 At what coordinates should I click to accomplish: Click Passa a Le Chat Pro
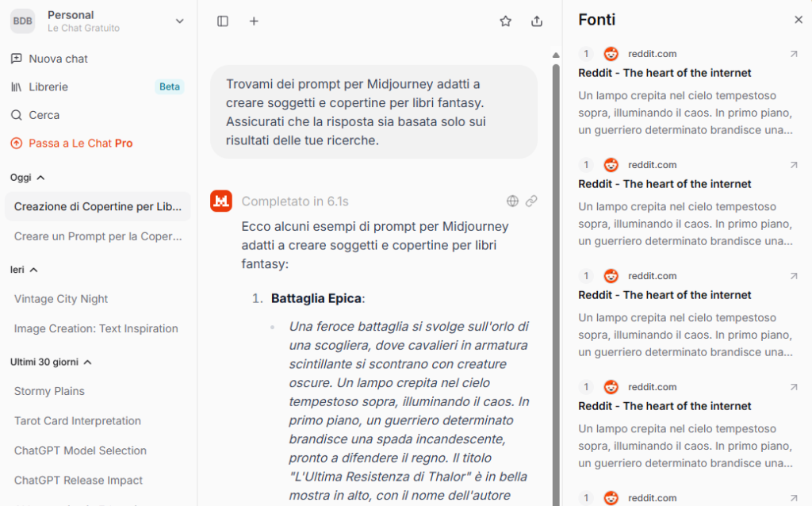pyautogui.click(x=80, y=144)
